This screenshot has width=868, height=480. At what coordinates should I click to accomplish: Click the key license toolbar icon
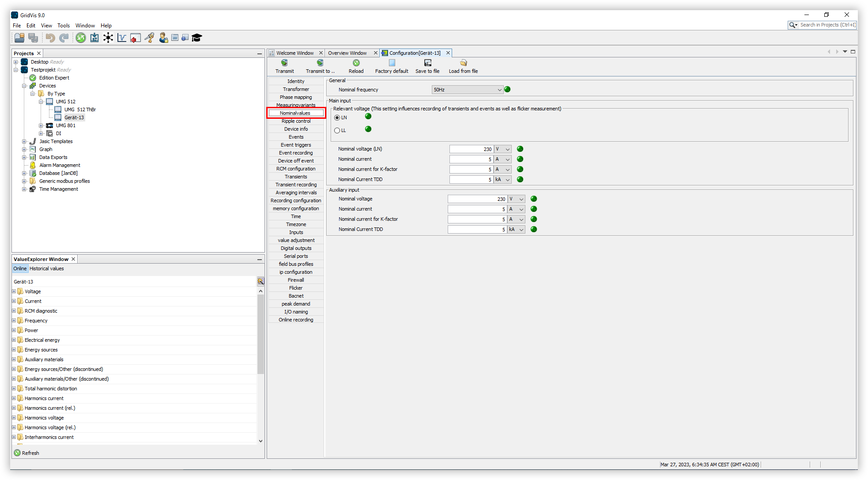pyautogui.click(x=149, y=38)
